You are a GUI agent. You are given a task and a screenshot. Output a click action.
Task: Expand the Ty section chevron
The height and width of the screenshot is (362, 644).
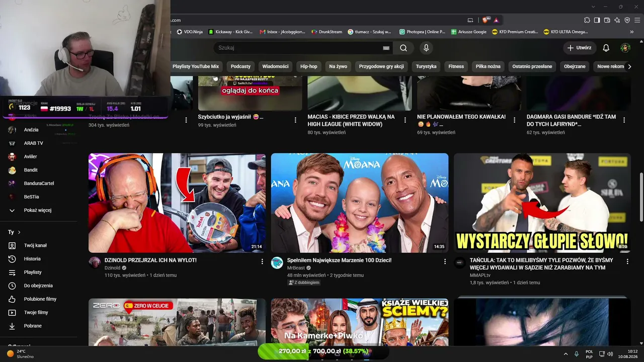(x=19, y=232)
